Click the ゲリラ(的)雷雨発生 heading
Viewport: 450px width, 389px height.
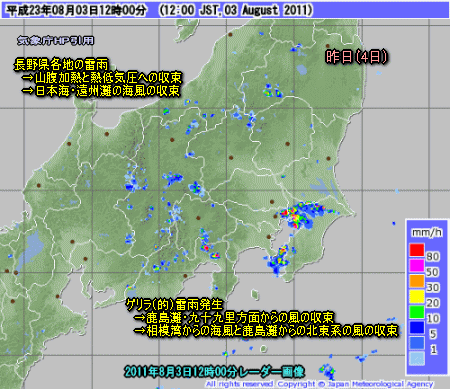[174, 304]
